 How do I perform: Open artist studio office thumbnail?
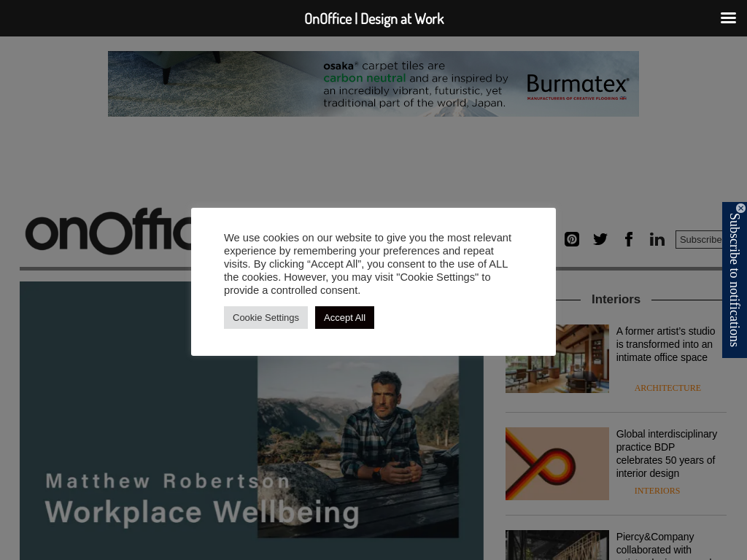pyautogui.click(x=557, y=359)
